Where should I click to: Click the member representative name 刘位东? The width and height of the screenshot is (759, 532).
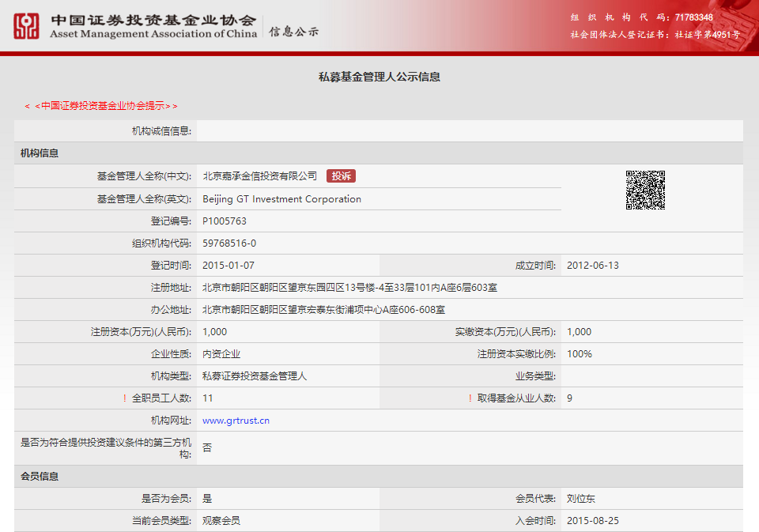[581, 499]
